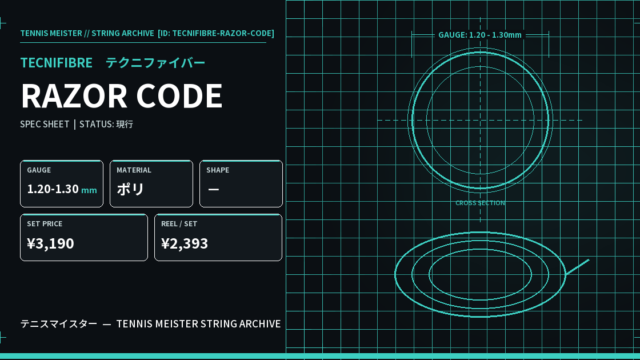640x360 pixels.
Task: Select the GAUGE 1.20-1.30 mm spec card
Action: (62, 184)
